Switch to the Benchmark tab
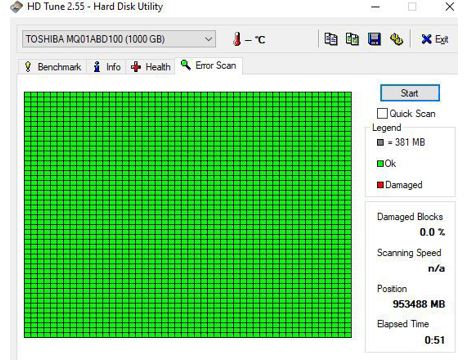Image resolution: width=468 pixels, height=360 pixels. click(x=53, y=67)
